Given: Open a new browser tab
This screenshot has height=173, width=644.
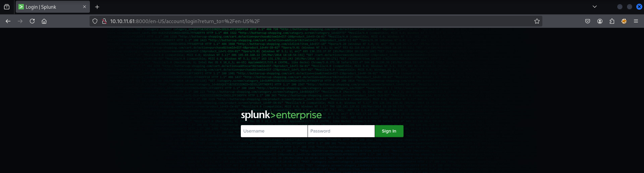Looking at the screenshot, I should (x=97, y=7).
